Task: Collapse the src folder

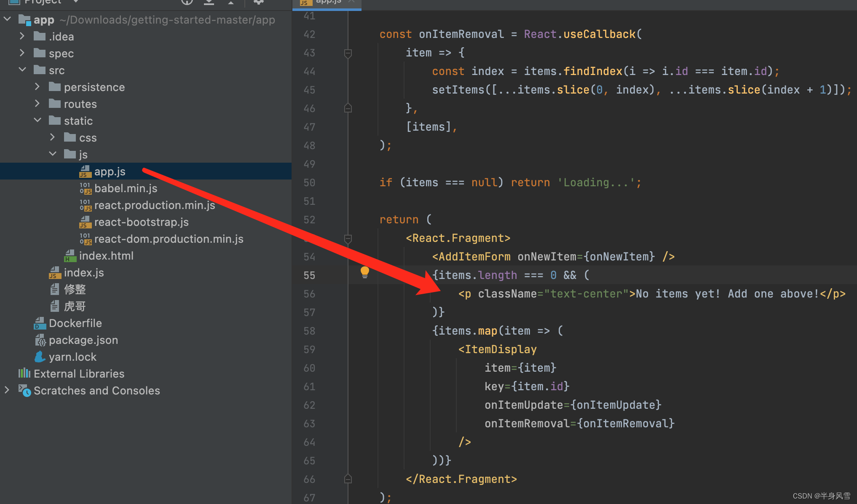Action: [x=22, y=70]
